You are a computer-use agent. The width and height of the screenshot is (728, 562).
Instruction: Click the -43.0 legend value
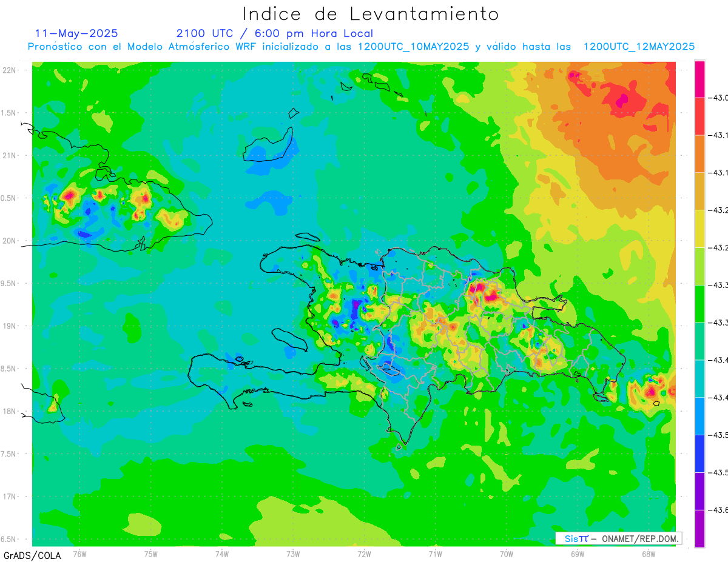point(717,98)
